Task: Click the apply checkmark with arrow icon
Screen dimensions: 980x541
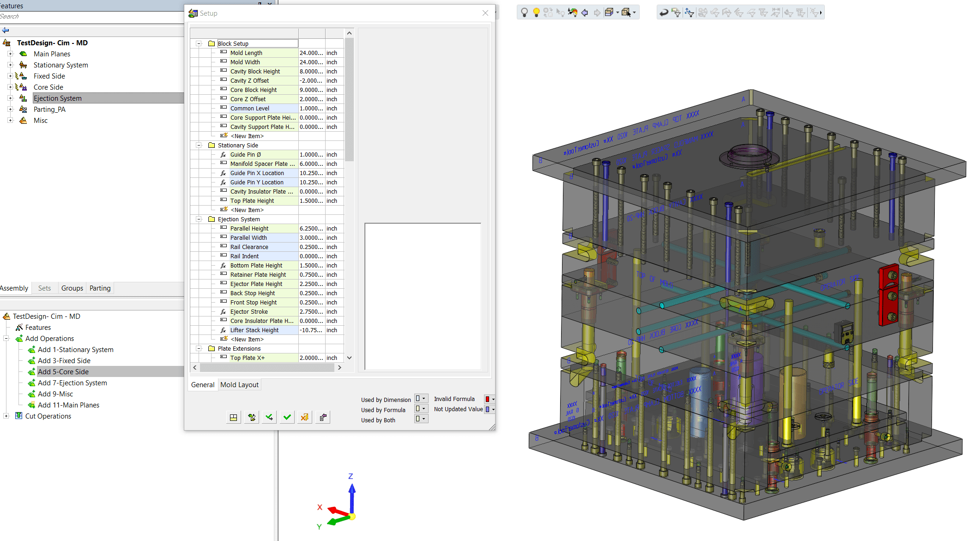Action: coord(269,418)
